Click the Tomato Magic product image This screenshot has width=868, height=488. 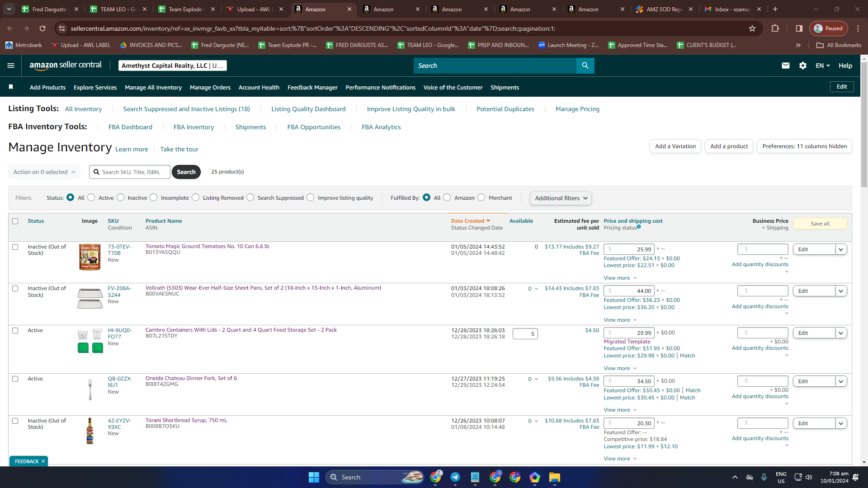click(90, 257)
